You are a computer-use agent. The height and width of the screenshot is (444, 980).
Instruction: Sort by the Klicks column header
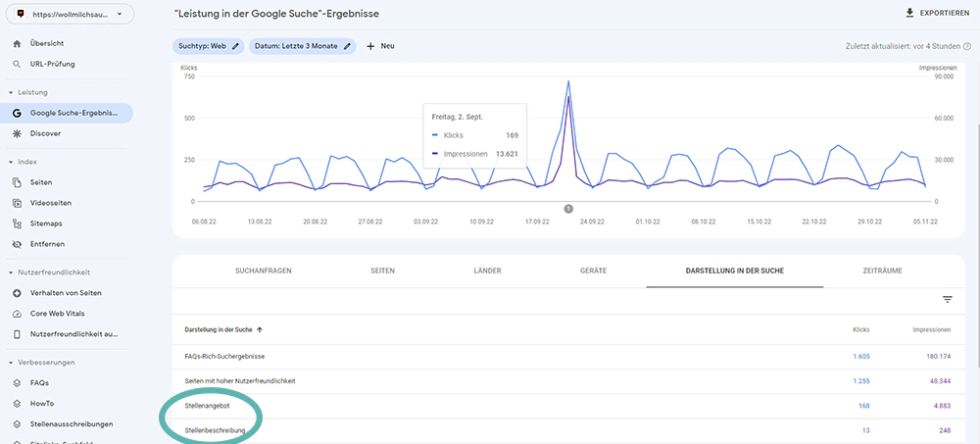[x=860, y=329]
